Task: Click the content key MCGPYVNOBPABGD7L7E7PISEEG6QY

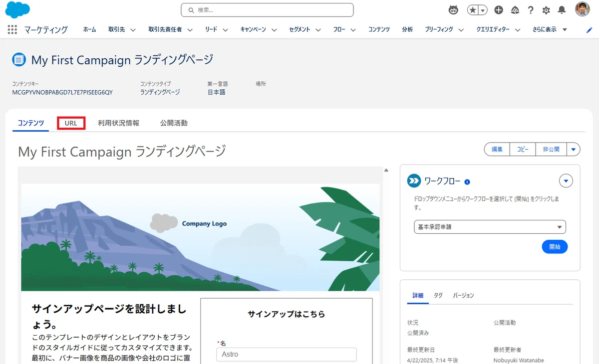Action: pos(62,92)
